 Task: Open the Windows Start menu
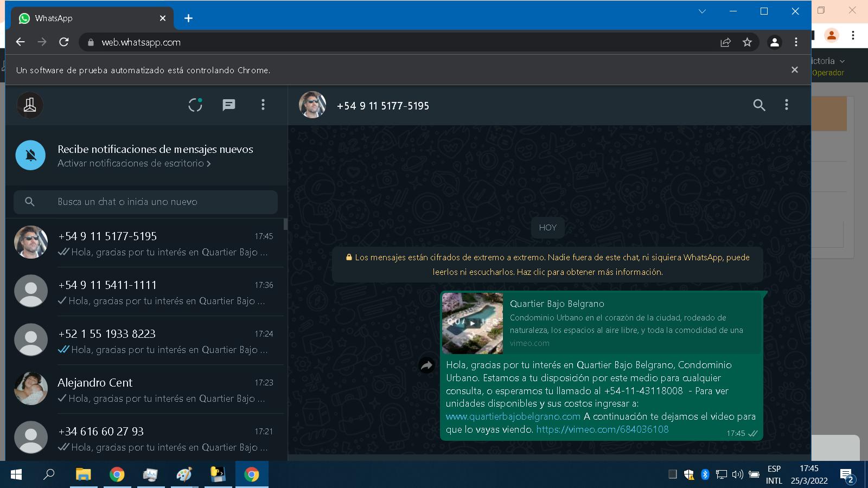click(16, 474)
